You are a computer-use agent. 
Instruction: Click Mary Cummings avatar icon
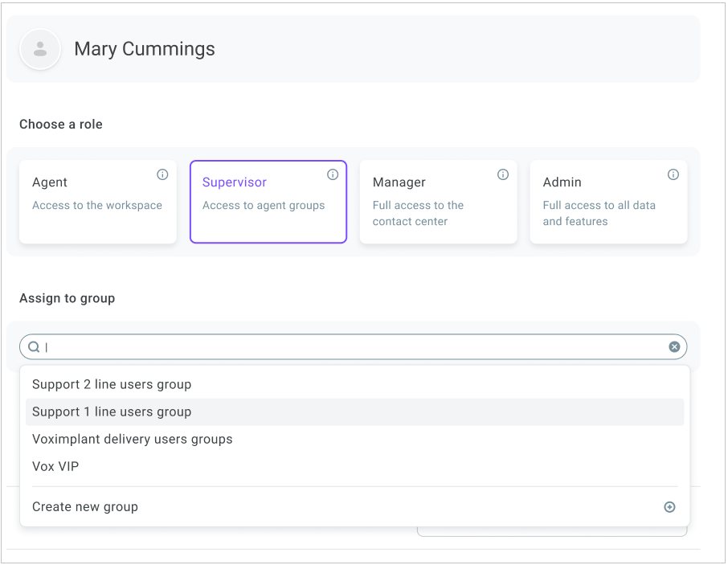click(x=40, y=49)
